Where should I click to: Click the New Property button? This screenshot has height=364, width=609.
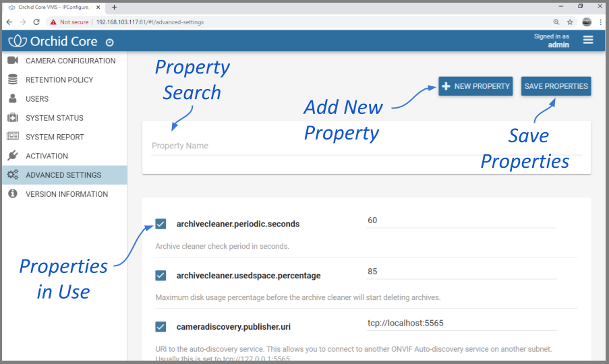(475, 86)
